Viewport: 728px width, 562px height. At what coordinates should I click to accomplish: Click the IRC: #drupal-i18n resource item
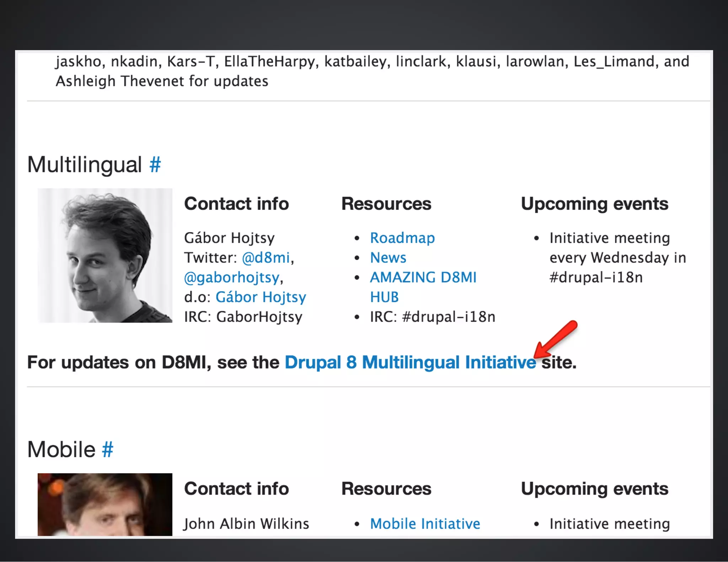tap(432, 317)
